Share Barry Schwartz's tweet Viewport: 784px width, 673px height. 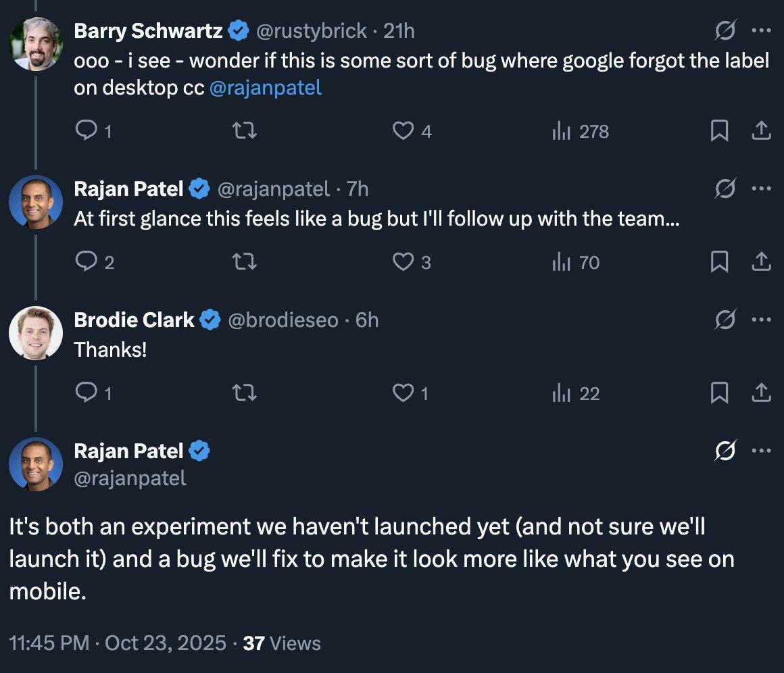761,130
